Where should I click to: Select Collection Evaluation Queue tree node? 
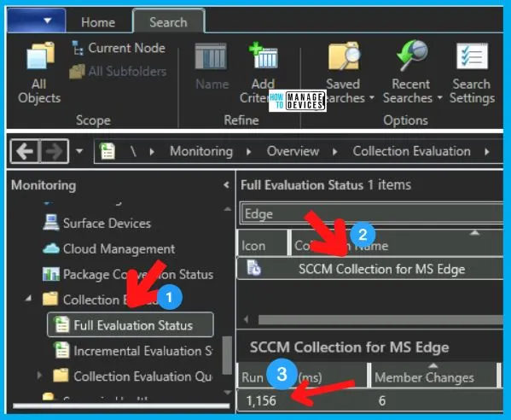click(x=142, y=376)
